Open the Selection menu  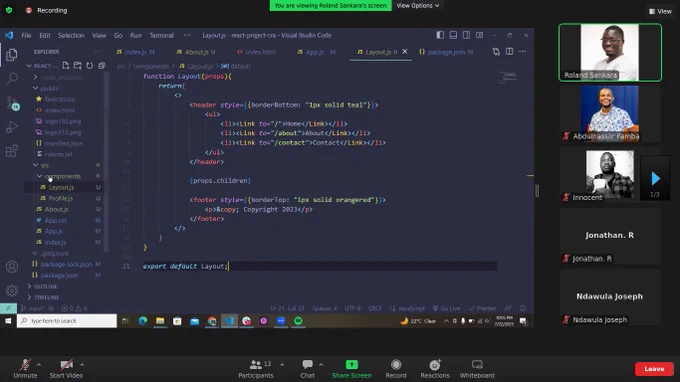(71, 35)
